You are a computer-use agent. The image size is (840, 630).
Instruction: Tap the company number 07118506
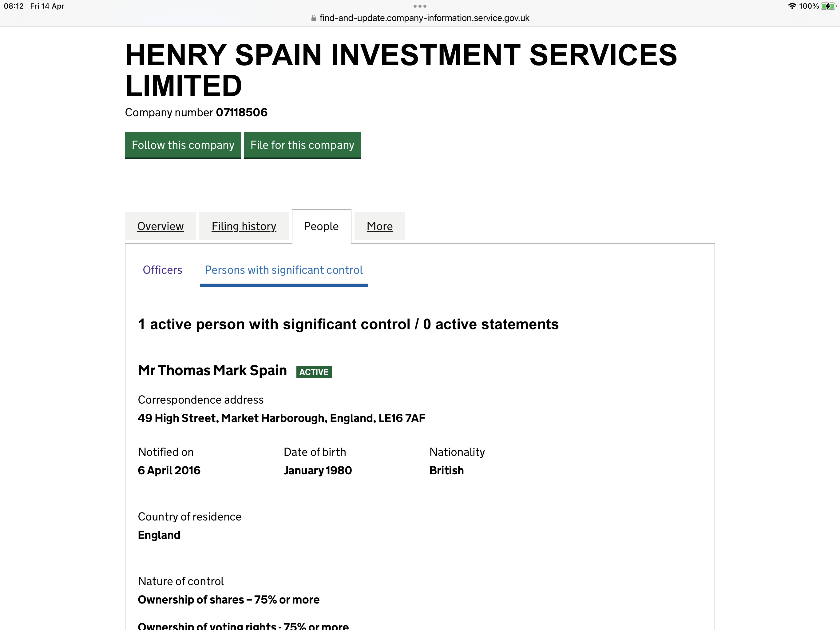click(x=242, y=113)
